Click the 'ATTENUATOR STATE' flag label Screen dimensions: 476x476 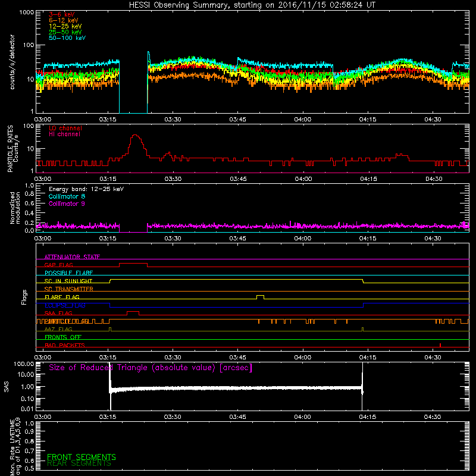(72, 257)
